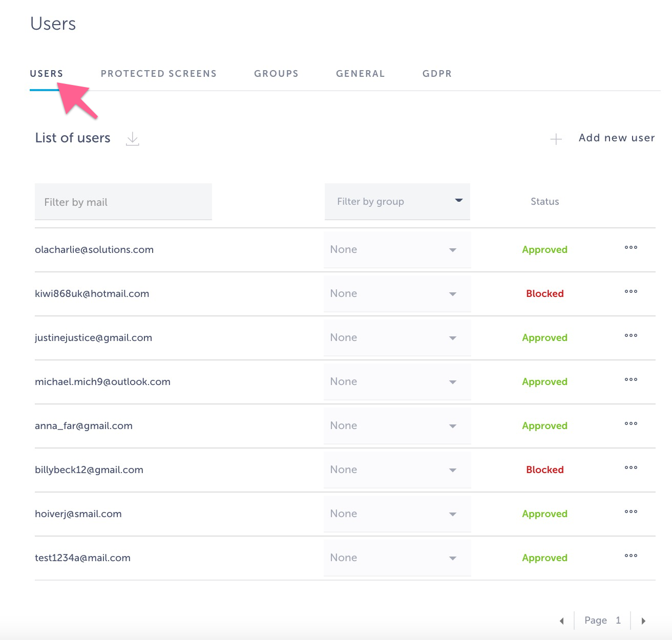Screen dimensions: 672x640
Task: Open the three-dot menu for test1234a@mail.com
Action: (631, 556)
